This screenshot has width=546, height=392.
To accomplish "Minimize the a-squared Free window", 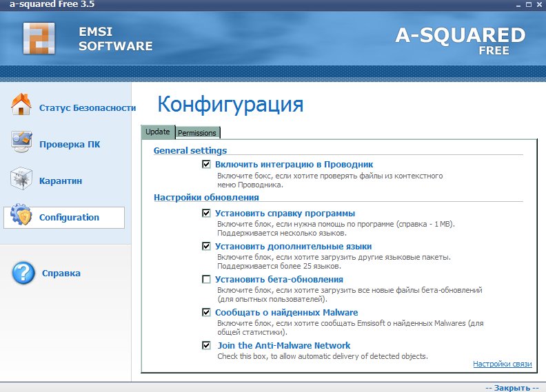I will tap(518, 5).
